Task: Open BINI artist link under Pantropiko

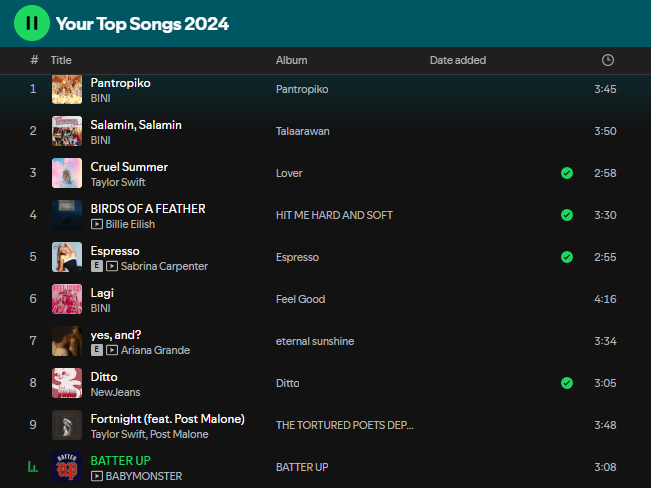Action: [x=100, y=98]
